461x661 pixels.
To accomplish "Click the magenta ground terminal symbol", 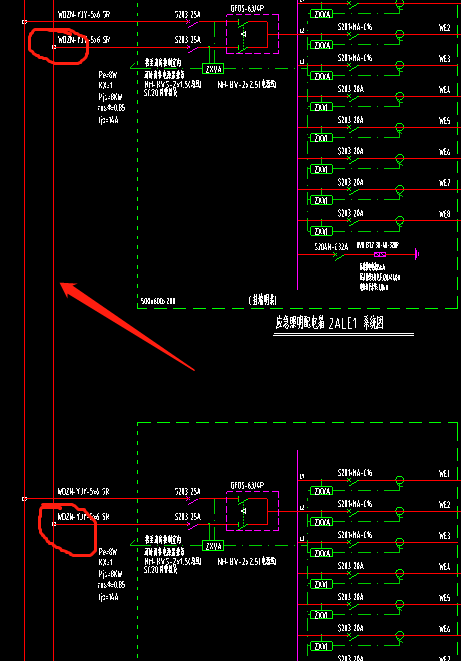I will pyautogui.click(x=417, y=254).
